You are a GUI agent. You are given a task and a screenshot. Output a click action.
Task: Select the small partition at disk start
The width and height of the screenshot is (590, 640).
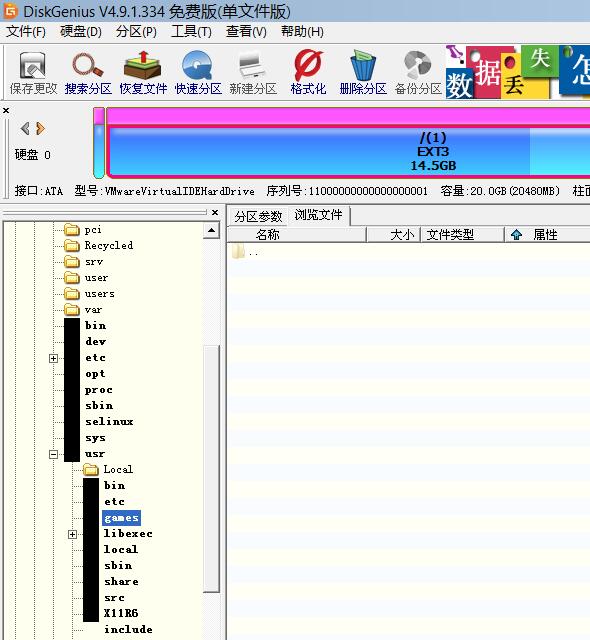pos(99,143)
